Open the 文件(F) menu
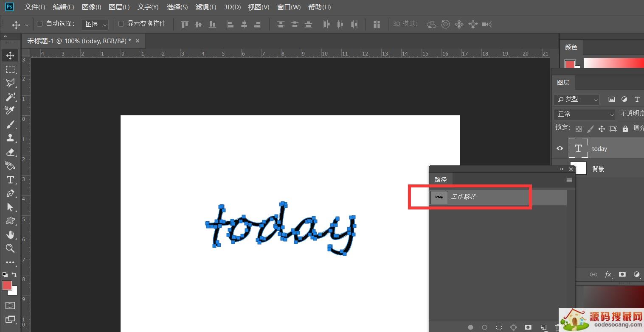 [x=35, y=7]
